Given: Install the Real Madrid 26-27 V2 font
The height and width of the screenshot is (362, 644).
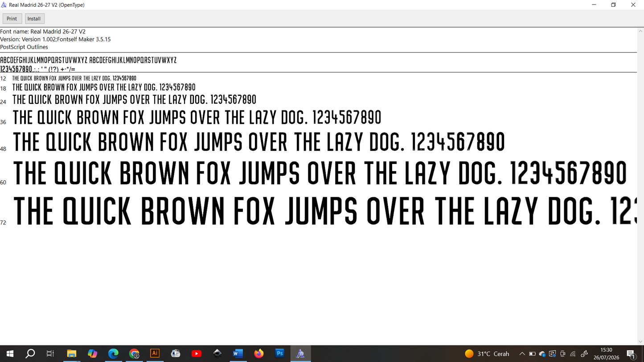Looking at the screenshot, I should click(34, 19).
